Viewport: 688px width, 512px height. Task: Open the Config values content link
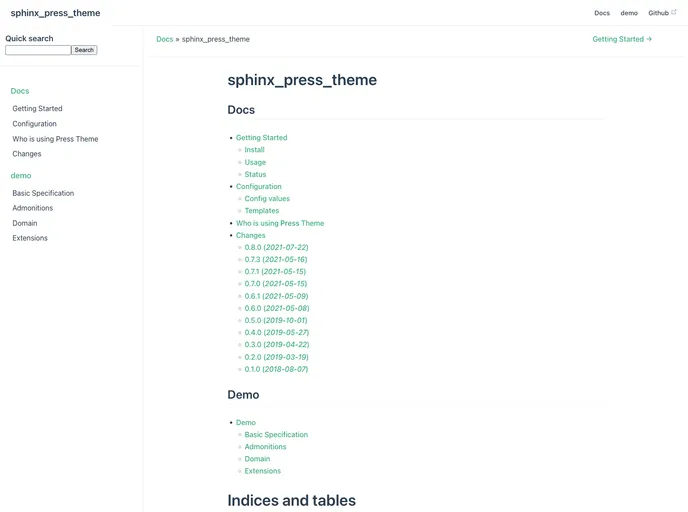[x=267, y=198]
